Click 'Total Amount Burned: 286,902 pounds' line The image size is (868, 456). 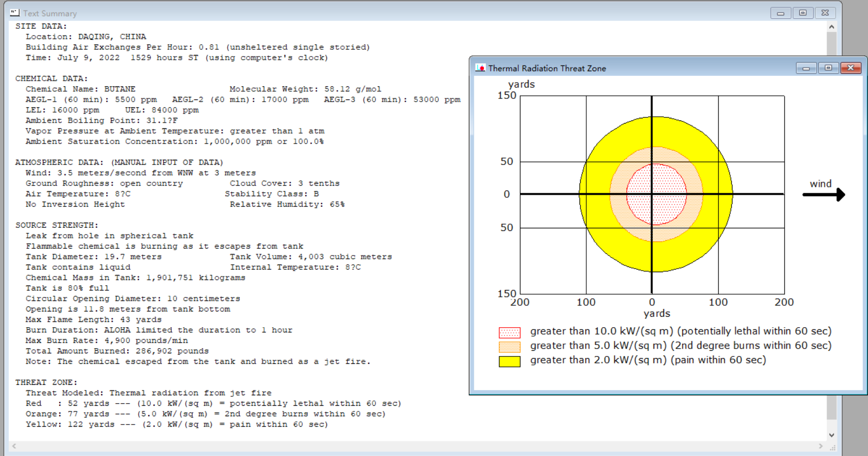[x=117, y=351]
